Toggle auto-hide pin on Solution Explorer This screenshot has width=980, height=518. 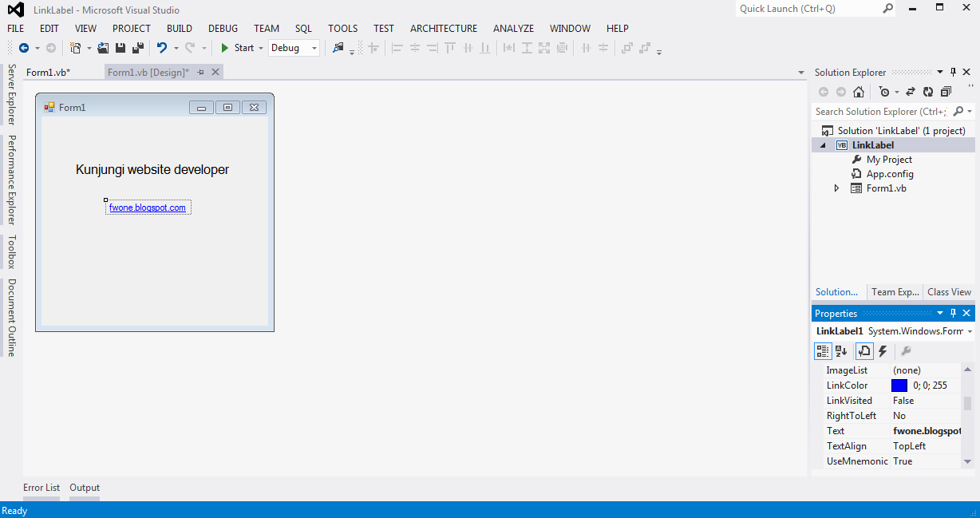pyautogui.click(x=953, y=72)
